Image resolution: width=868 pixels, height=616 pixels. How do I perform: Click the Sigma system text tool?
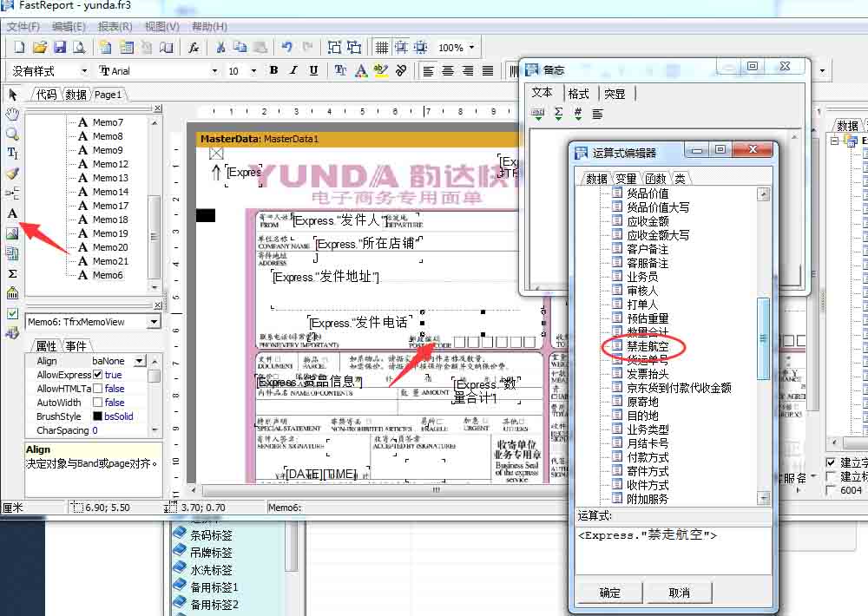click(x=12, y=273)
